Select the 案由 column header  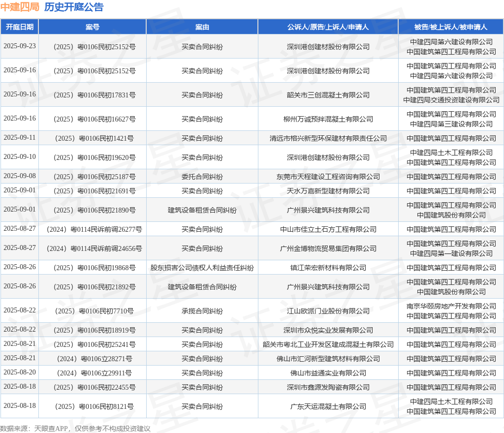[202, 27]
